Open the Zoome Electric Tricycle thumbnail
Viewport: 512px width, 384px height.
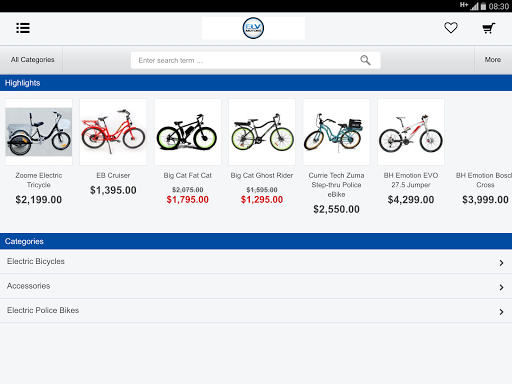[39, 132]
